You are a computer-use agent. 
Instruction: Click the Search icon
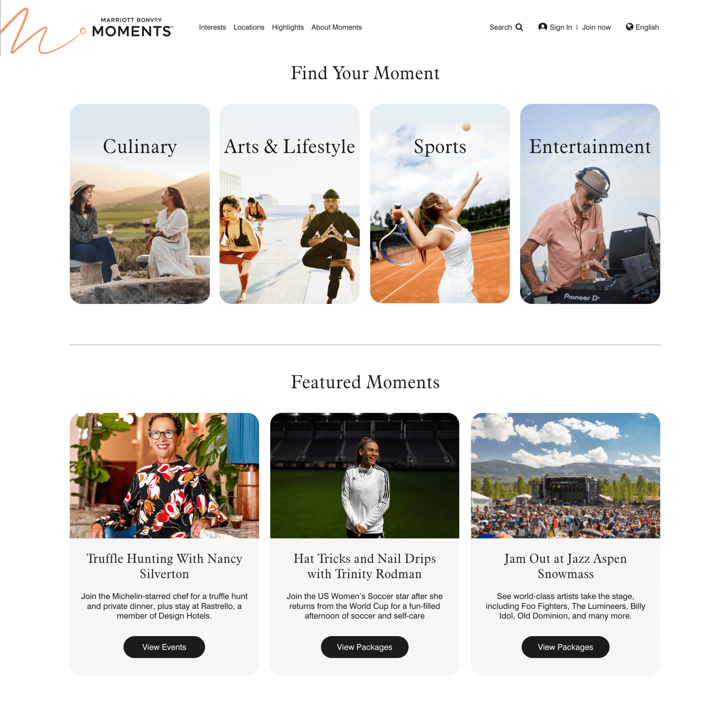519,27
